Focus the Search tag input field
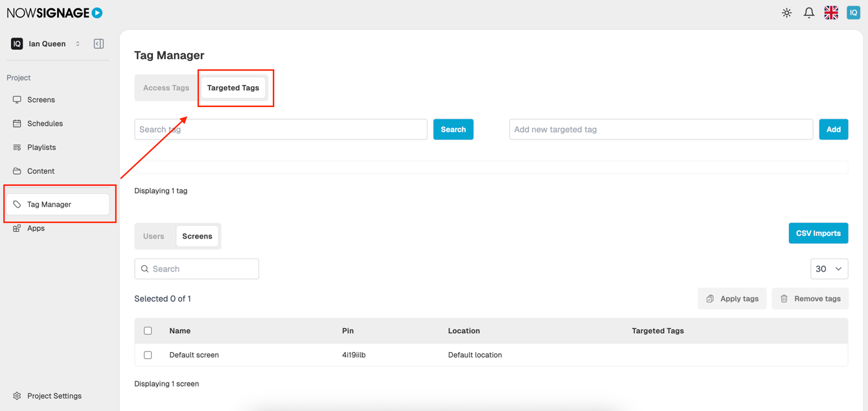Image resolution: width=868 pixels, height=411 pixels. (280, 130)
